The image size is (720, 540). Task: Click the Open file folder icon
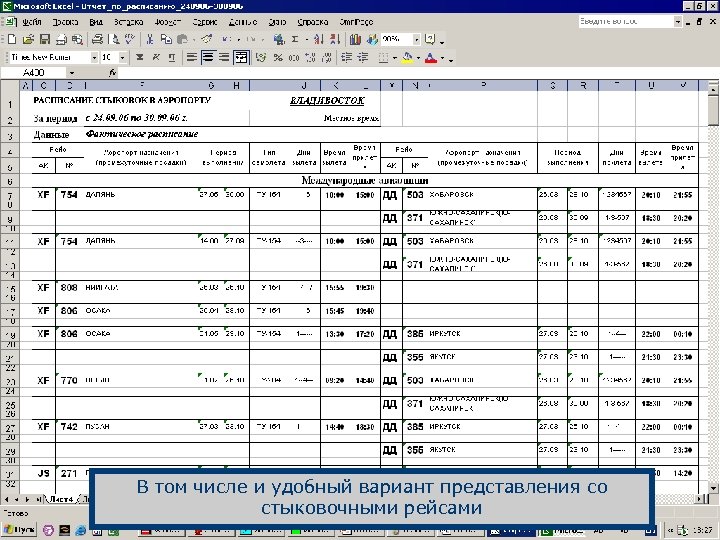point(28,39)
